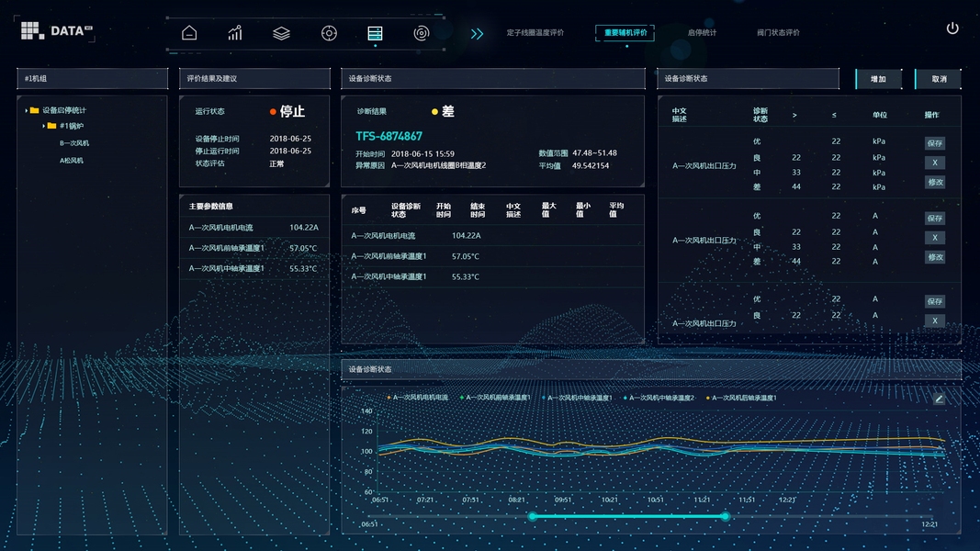The image size is (980, 551).
Task: Click the 停止 running status value
Action: pyautogui.click(x=292, y=111)
